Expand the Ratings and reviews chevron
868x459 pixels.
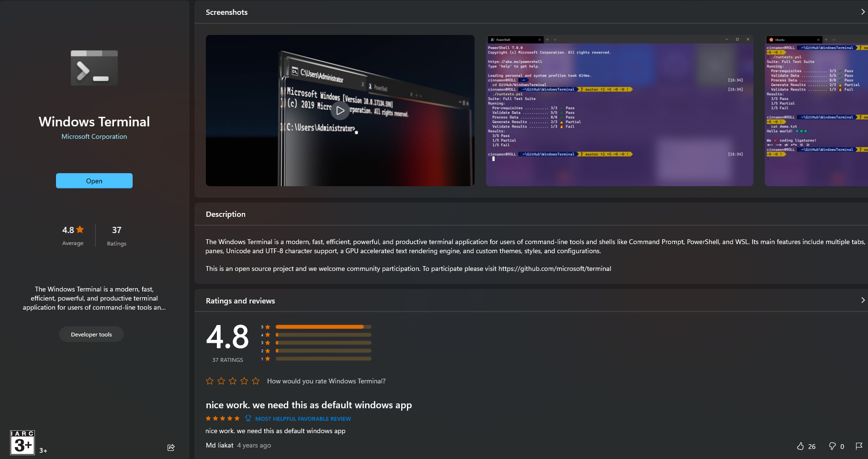(863, 301)
